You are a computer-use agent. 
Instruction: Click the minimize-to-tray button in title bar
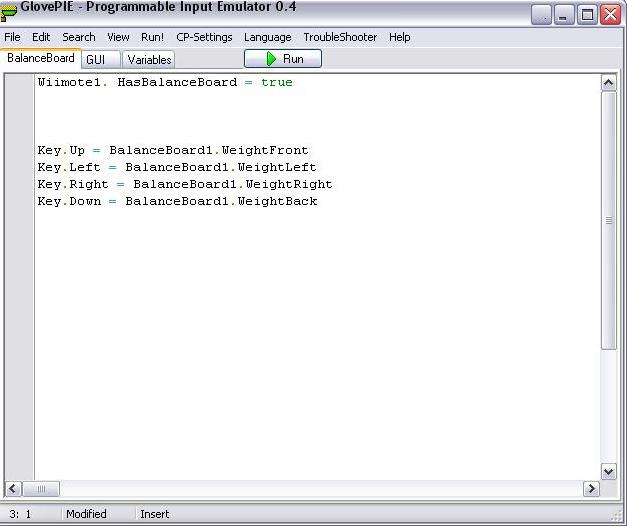[x=542, y=15]
